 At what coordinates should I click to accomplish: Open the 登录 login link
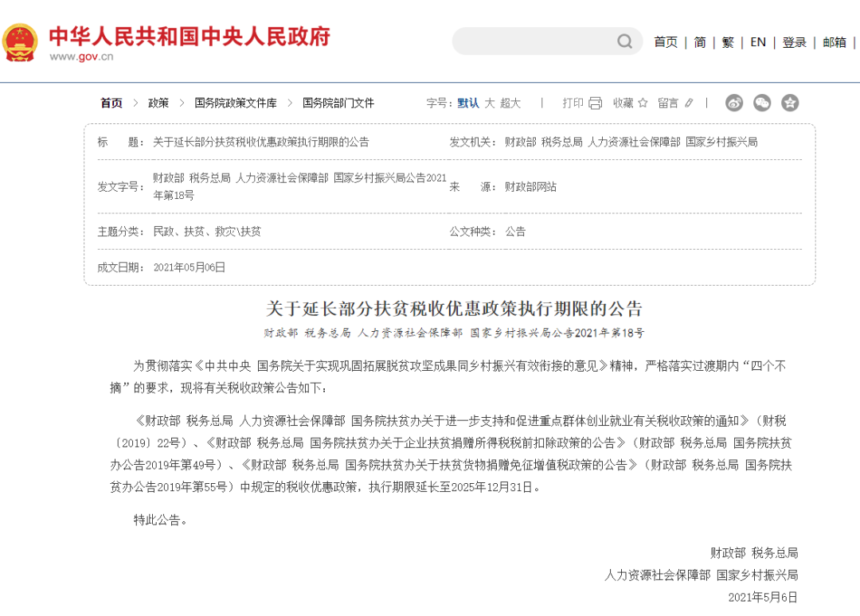[x=794, y=42]
